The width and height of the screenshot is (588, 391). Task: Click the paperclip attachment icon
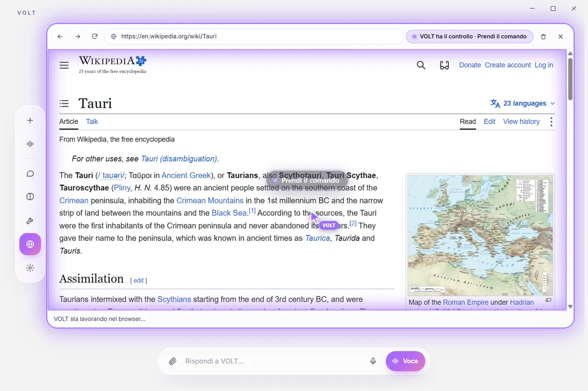[x=172, y=361]
